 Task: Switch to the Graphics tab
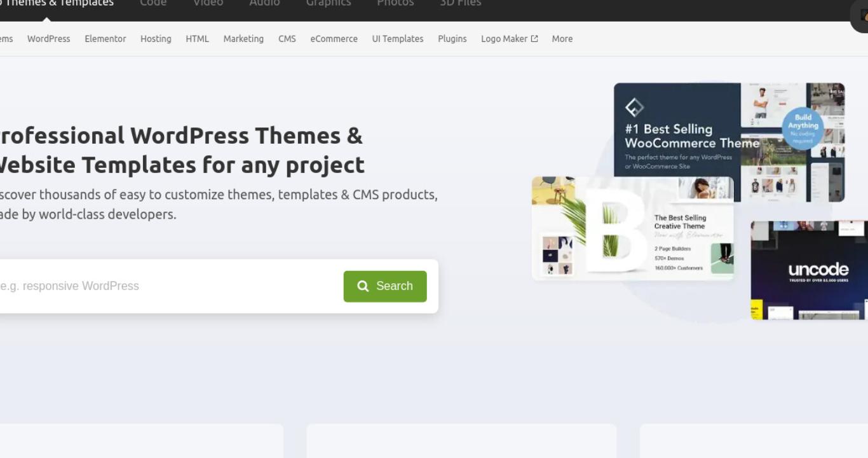(329, 3)
